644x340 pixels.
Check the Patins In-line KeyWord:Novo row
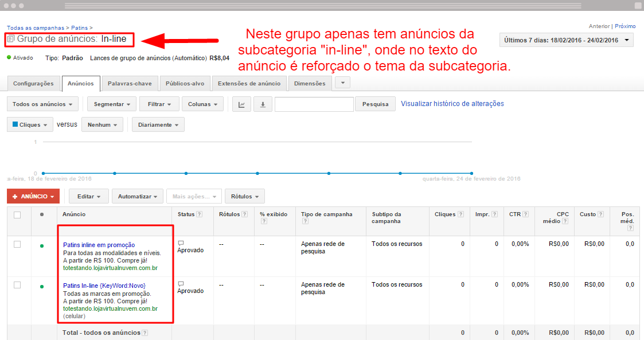[x=17, y=285]
